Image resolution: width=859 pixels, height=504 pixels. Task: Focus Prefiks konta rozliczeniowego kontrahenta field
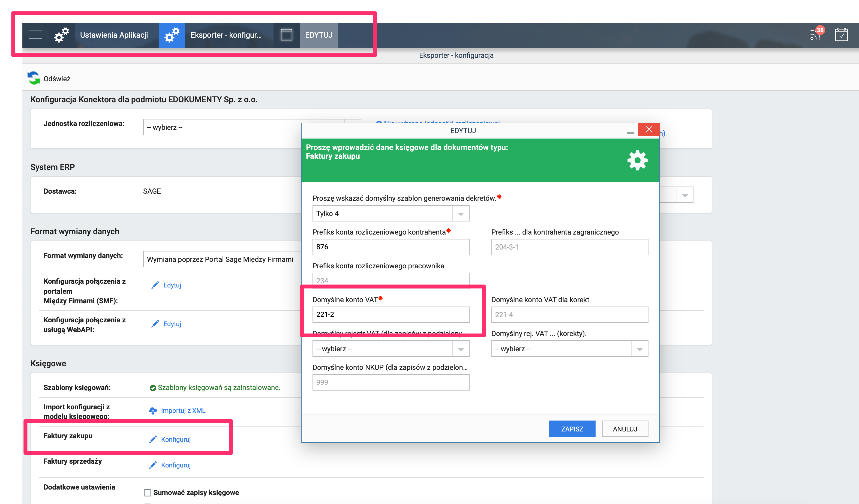391,247
